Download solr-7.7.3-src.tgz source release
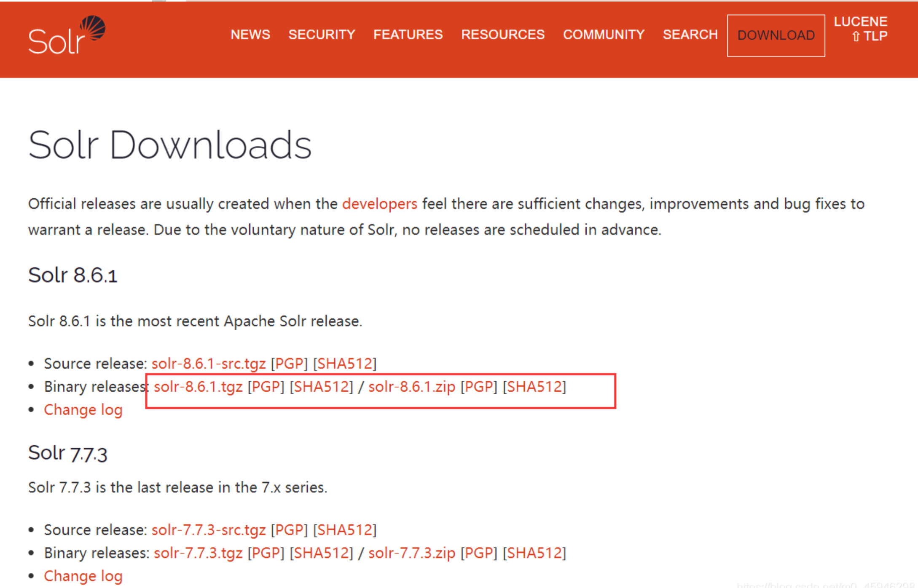This screenshot has height=588, width=918. pos(208,530)
